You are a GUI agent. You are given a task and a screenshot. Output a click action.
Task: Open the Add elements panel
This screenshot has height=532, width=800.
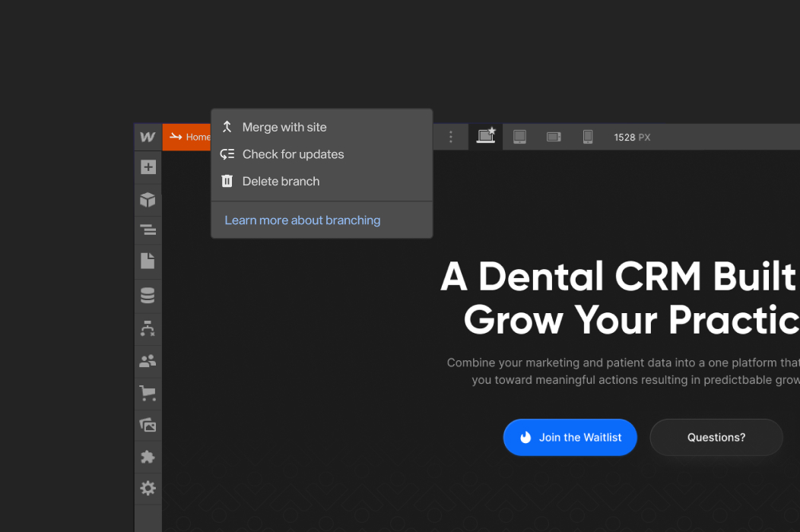pyautogui.click(x=148, y=167)
